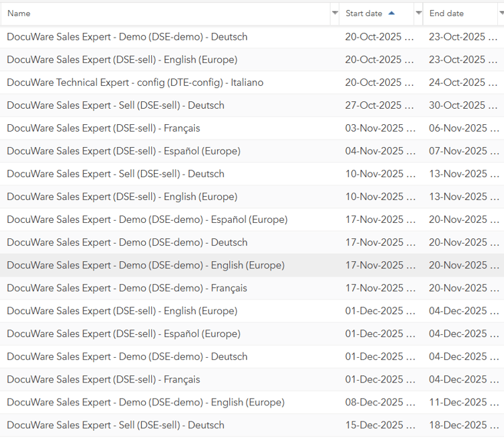Click the ascending sort arrow beside Start date
Viewport: 504px width, 439px height.
[392, 13]
